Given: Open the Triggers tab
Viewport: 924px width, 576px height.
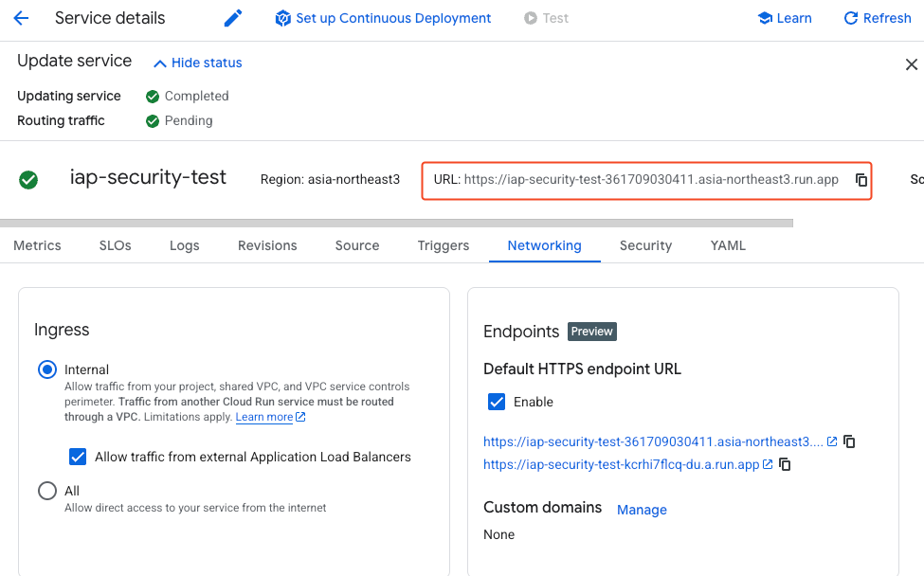Looking at the screenshot, I should 444,245.
